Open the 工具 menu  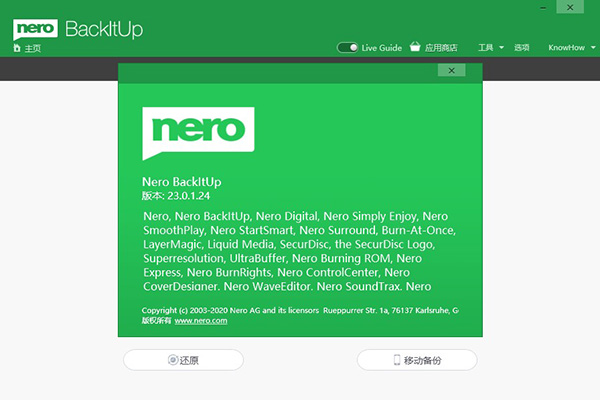(x=486, y=47)
